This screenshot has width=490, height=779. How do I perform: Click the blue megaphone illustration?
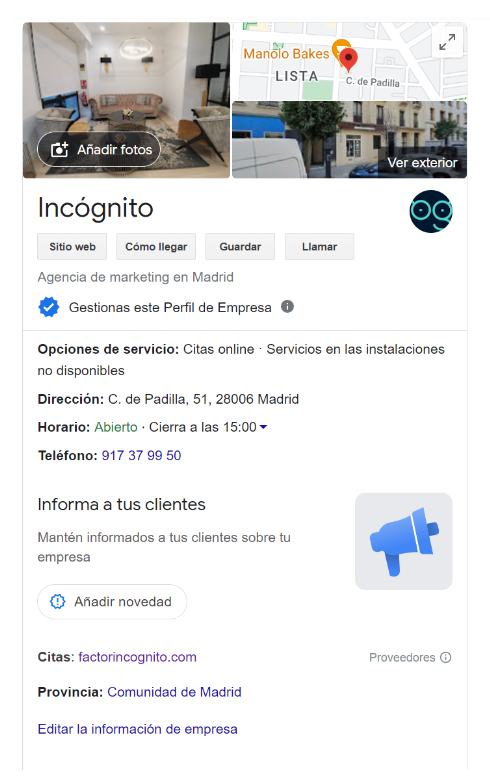pyautogui.click(x=404, y=541)
